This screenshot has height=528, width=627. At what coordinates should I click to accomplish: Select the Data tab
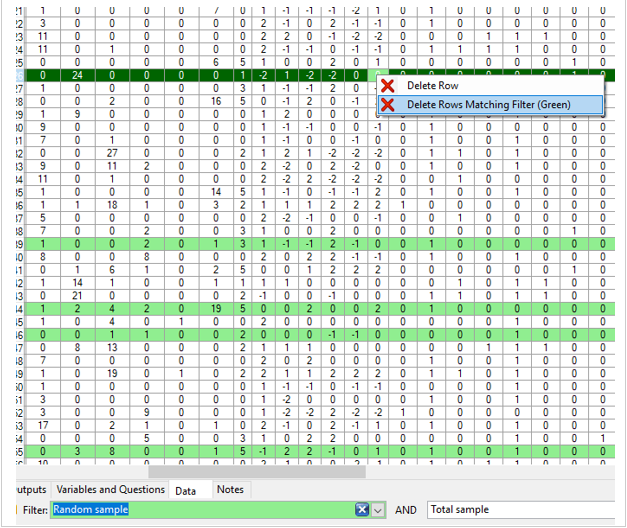[185, 490]
